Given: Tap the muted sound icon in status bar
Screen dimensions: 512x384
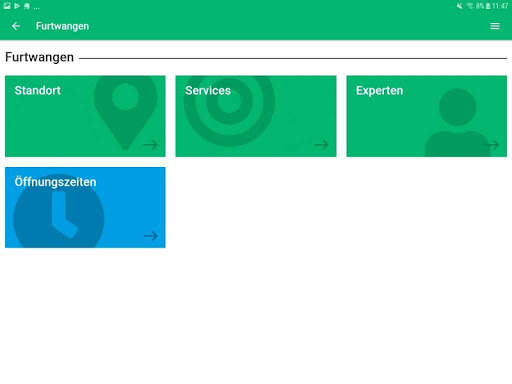Looking at the screenshot, I should coord(460,6).
